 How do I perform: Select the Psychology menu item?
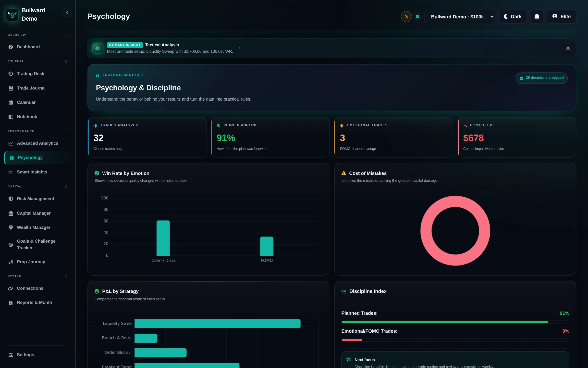[x=37, y=158]
